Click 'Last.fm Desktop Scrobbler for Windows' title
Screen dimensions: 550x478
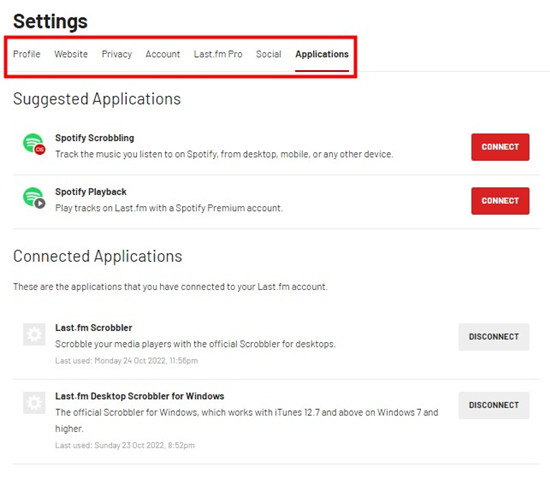[x=140, y=396]
